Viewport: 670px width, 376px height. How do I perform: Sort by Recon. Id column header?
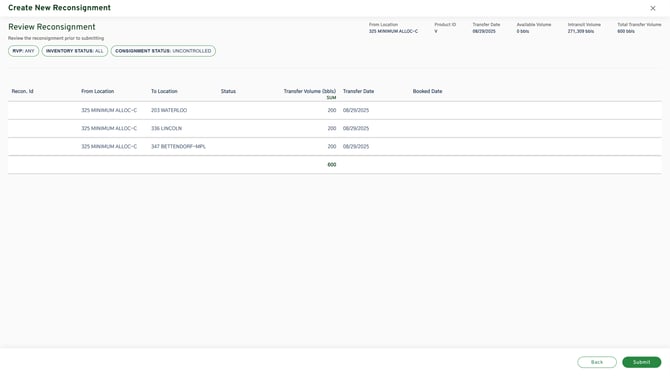click(x=23, y=91)
